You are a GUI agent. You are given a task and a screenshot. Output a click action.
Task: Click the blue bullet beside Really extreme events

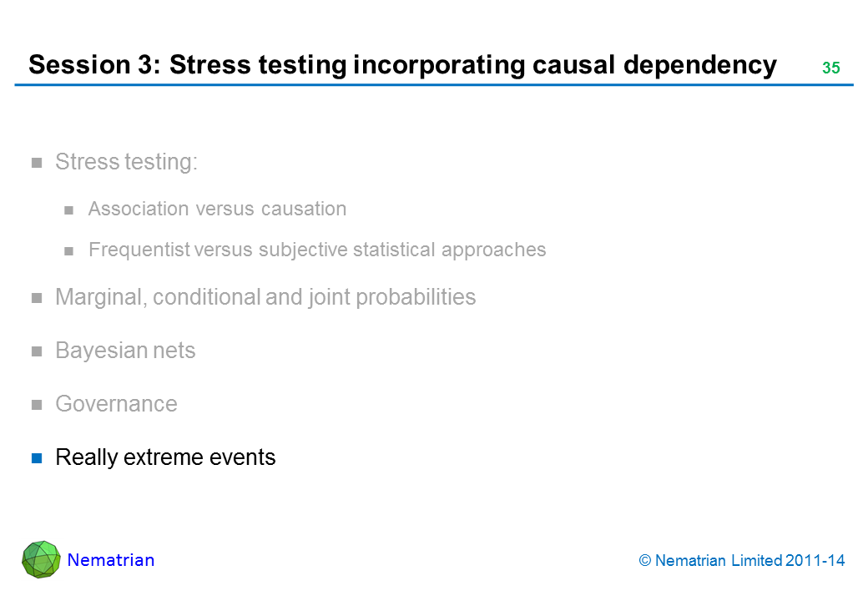coord(37,458)
